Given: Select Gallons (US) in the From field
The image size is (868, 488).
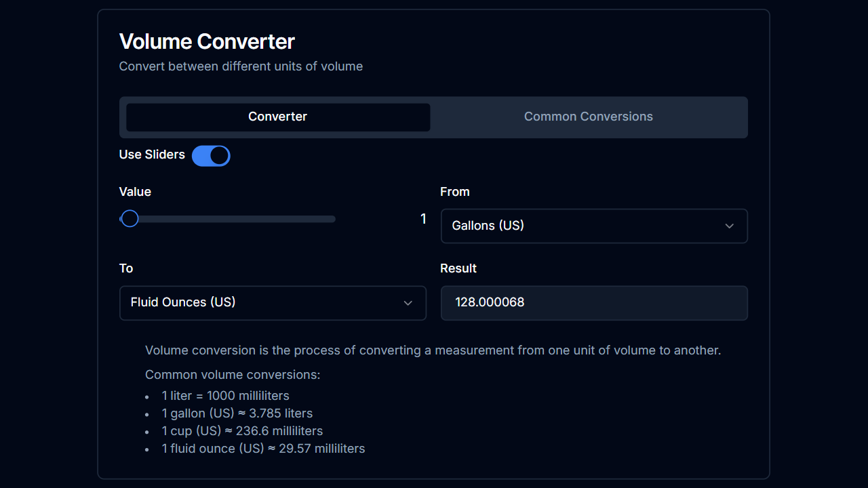Looking at the screenshot, I should click(x=593, y=226).
